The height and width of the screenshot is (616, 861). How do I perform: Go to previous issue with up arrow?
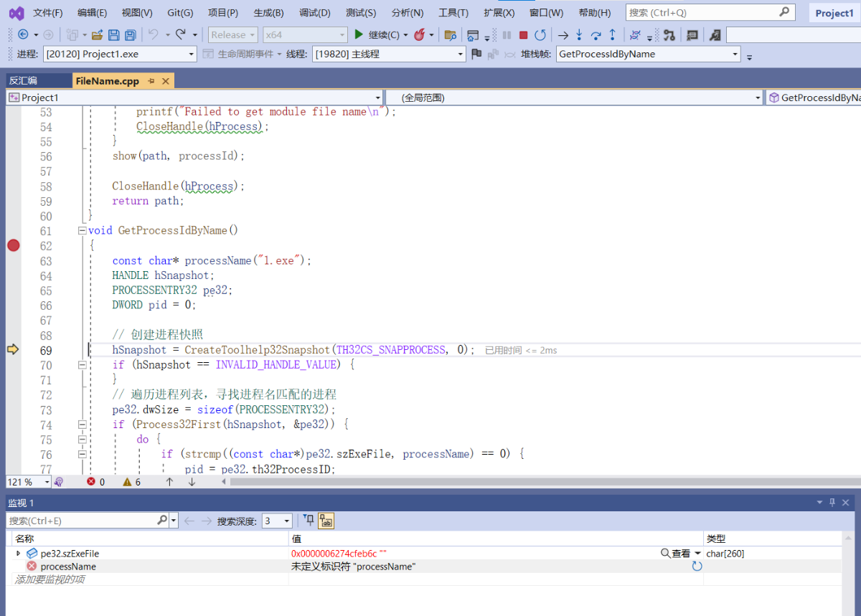pos(169,482)
